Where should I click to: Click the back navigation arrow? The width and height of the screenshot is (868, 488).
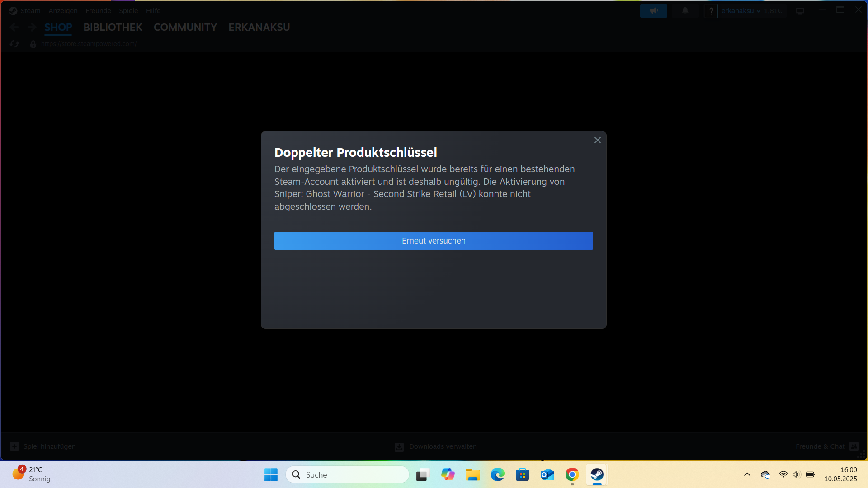pos(14,27)
